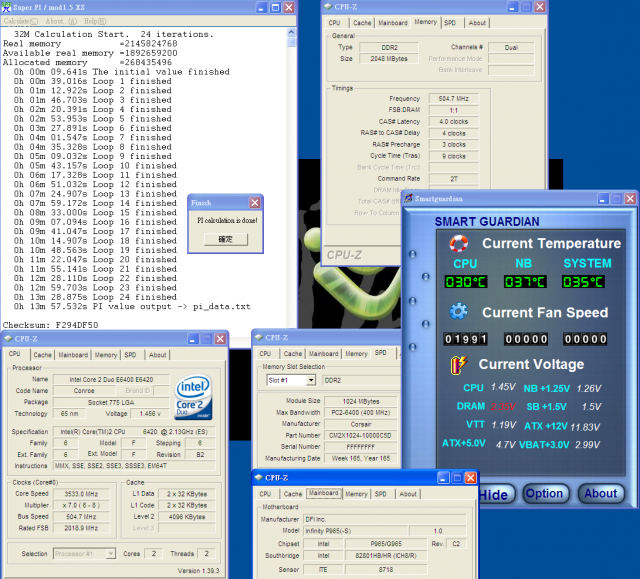Viewport: 640px width, 579px height.
Task: Click CPU temperature readout 030°C
Action: click(466, 282)
